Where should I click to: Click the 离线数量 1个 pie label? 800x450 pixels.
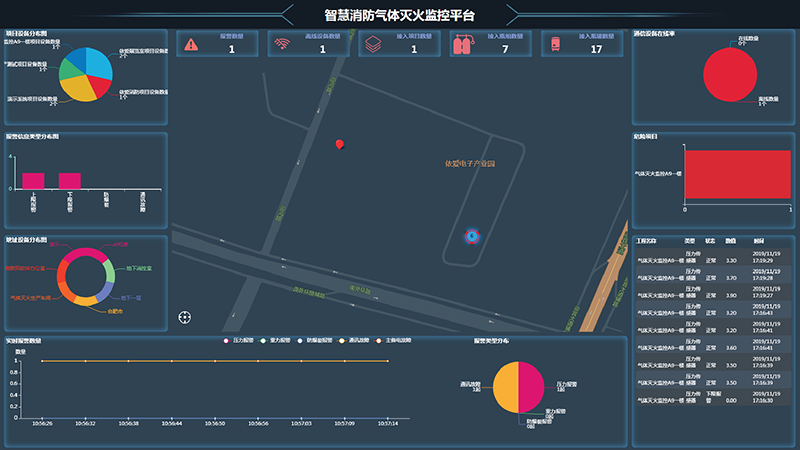click(768, 101)
